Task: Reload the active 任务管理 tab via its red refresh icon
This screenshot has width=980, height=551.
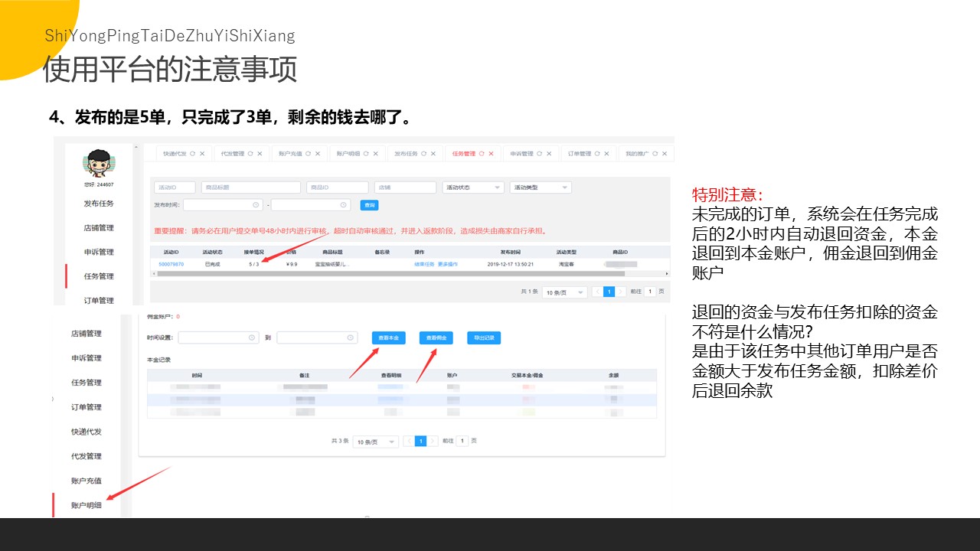Action: (x=482, y=154)
